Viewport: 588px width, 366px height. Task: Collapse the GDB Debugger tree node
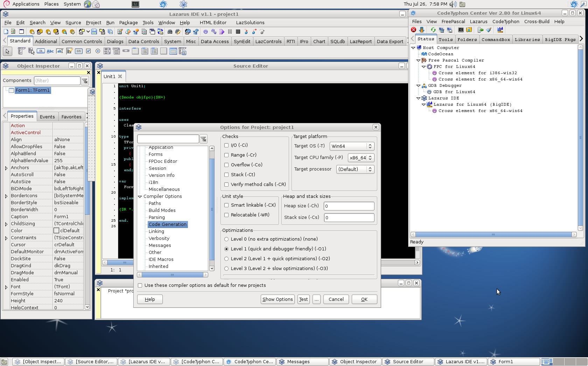(x=419, y=85)
